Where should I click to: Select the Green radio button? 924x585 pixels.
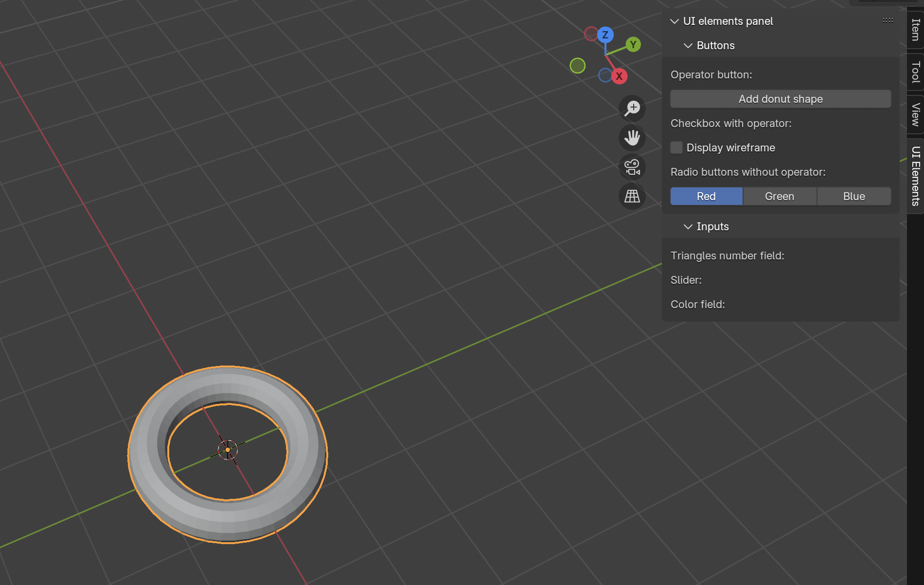point(780,196)
